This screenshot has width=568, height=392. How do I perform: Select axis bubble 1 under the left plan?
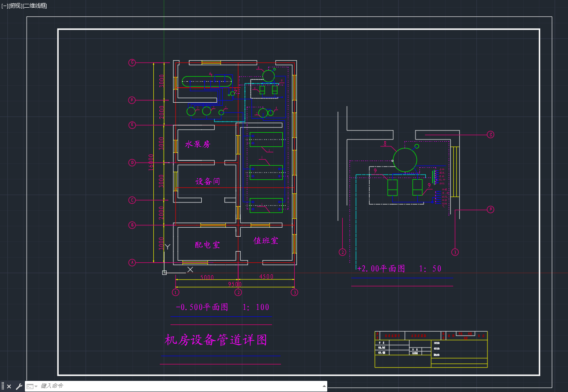point(175,292)
